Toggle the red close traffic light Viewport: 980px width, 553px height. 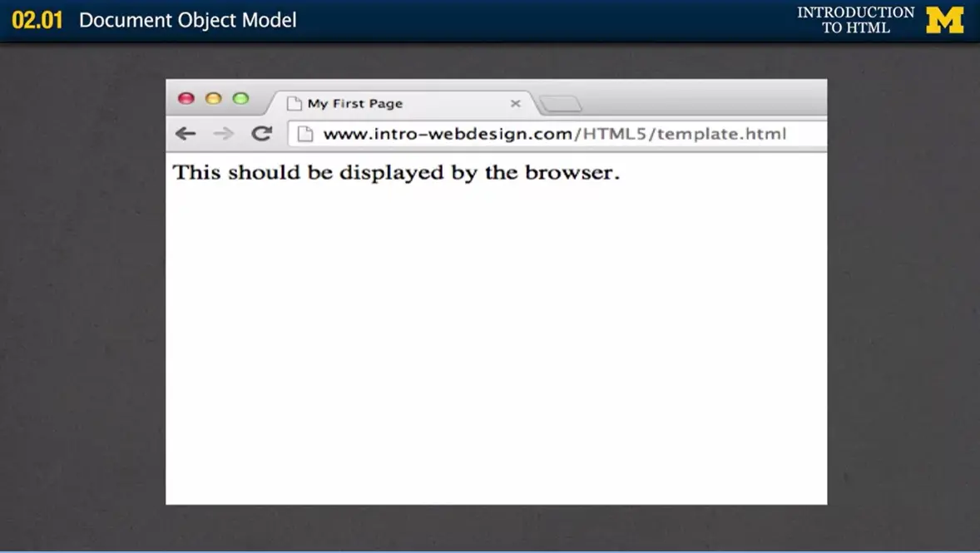[x=186, y=98]
